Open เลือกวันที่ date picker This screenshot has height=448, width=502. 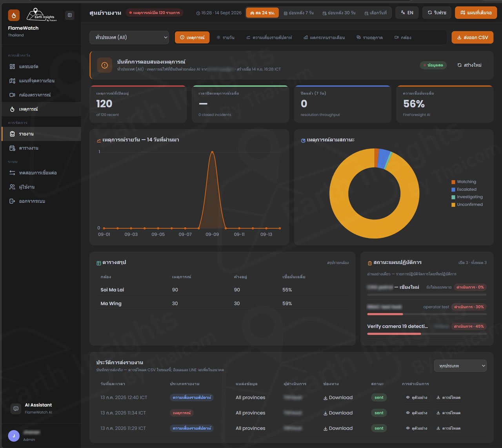[375, 13]
